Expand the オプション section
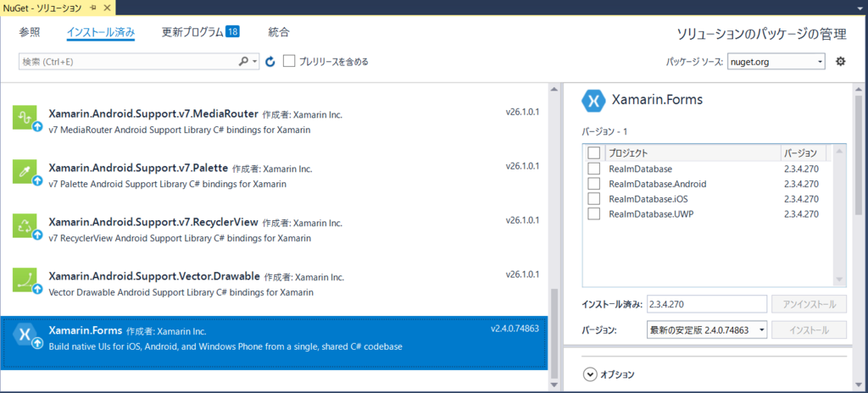868x393 pixels. 590,374
